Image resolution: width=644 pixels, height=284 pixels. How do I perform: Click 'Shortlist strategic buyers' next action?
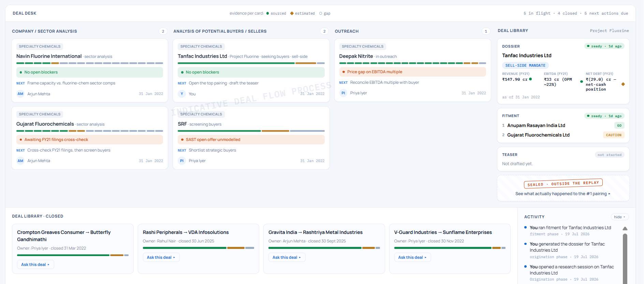(212, 150)
